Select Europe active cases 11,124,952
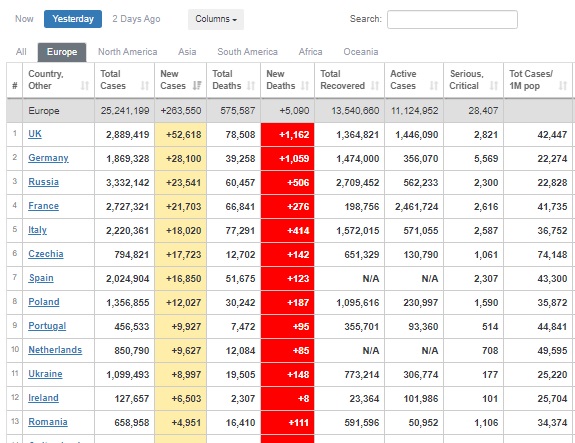The width and height of the screenshot is (575, 443). tap(415, 110)
